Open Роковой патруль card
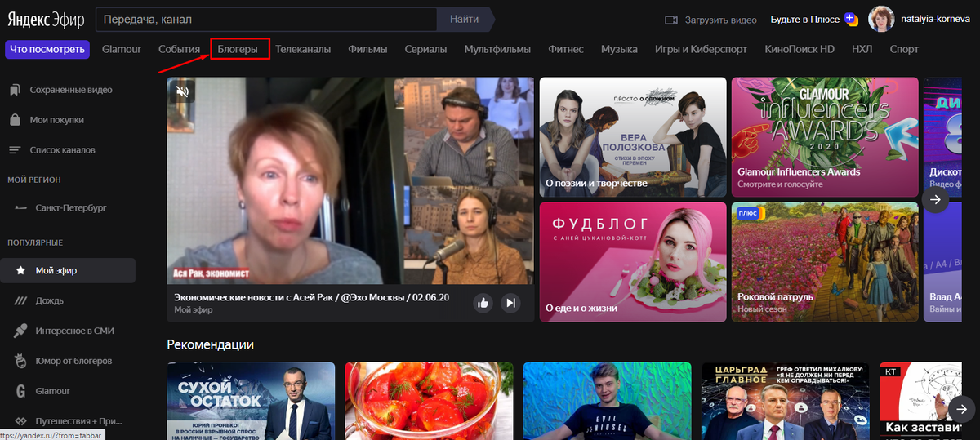980x440 pixels. coord(824,262)
